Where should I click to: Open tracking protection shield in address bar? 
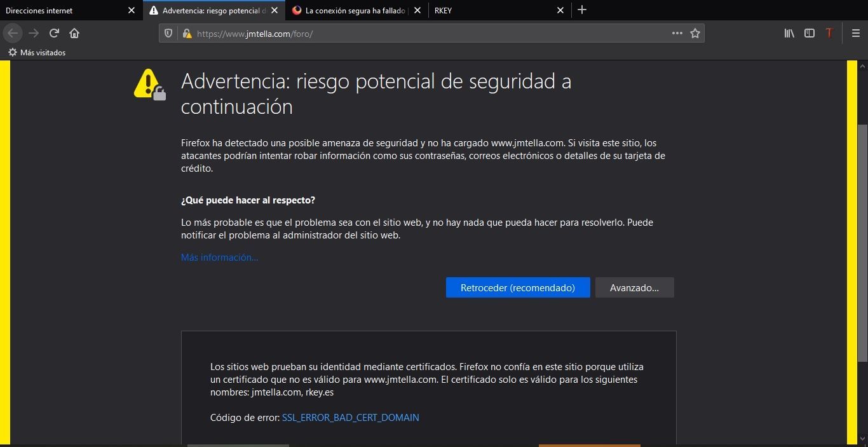[x=168, y=34]
